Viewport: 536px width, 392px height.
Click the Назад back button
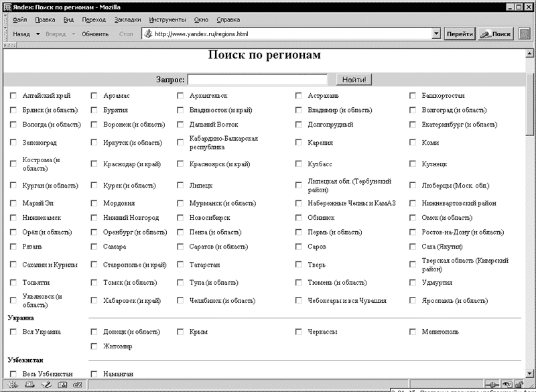(21, 34)
